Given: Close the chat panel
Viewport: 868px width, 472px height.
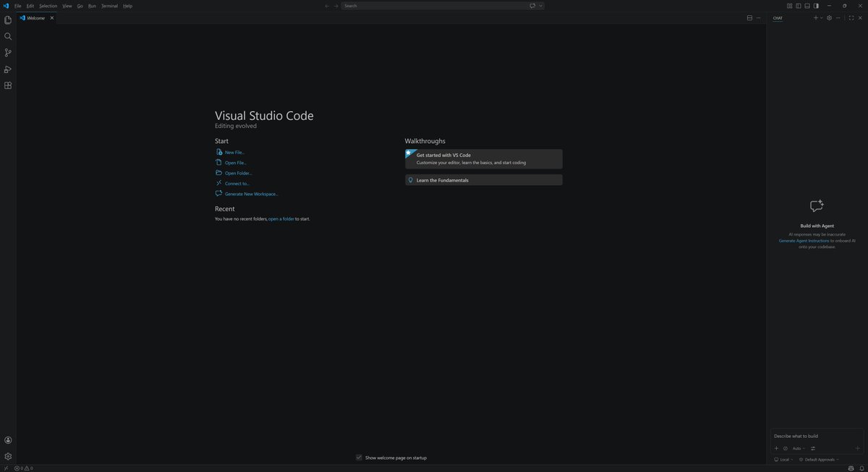Looking at the screenshot, I should (x=860, y=17).
